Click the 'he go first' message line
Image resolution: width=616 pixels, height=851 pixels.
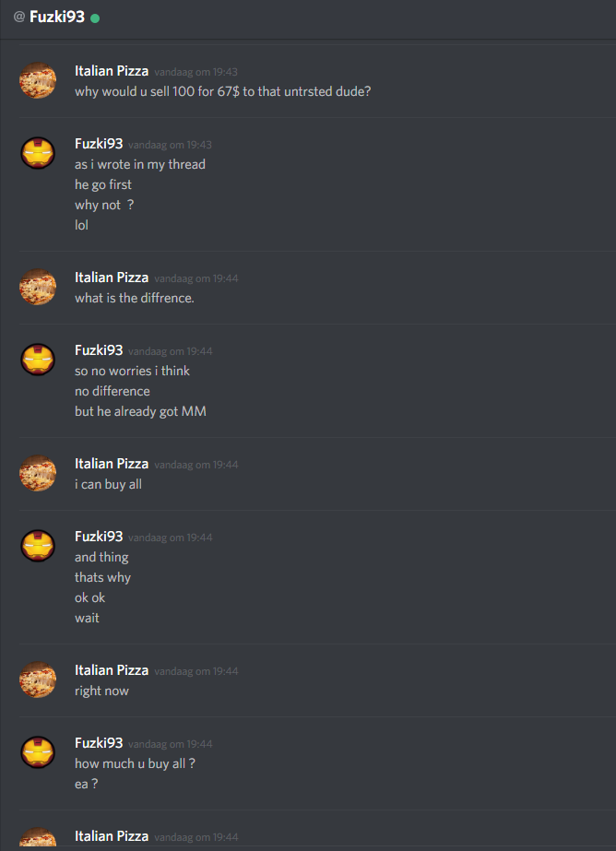(x=103, y=184)
